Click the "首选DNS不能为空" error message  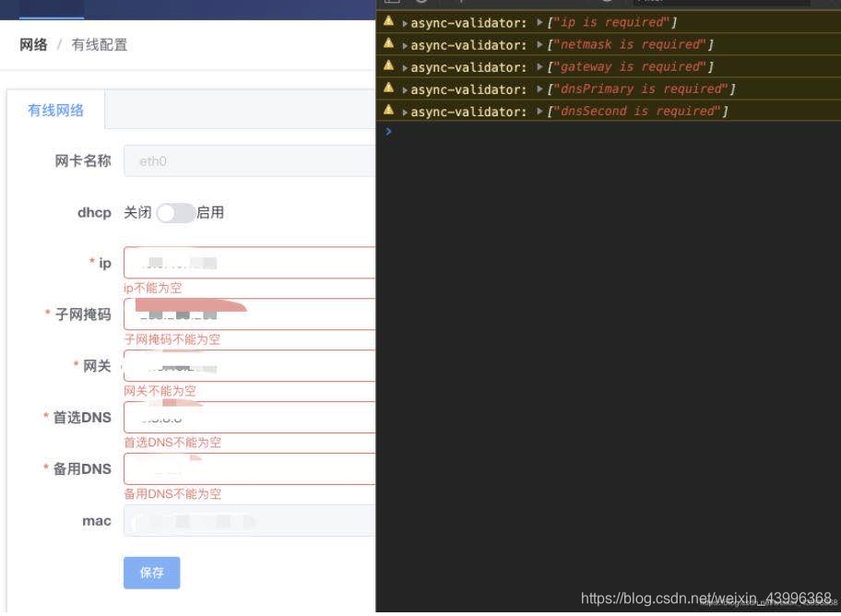[x=172, y=443]
